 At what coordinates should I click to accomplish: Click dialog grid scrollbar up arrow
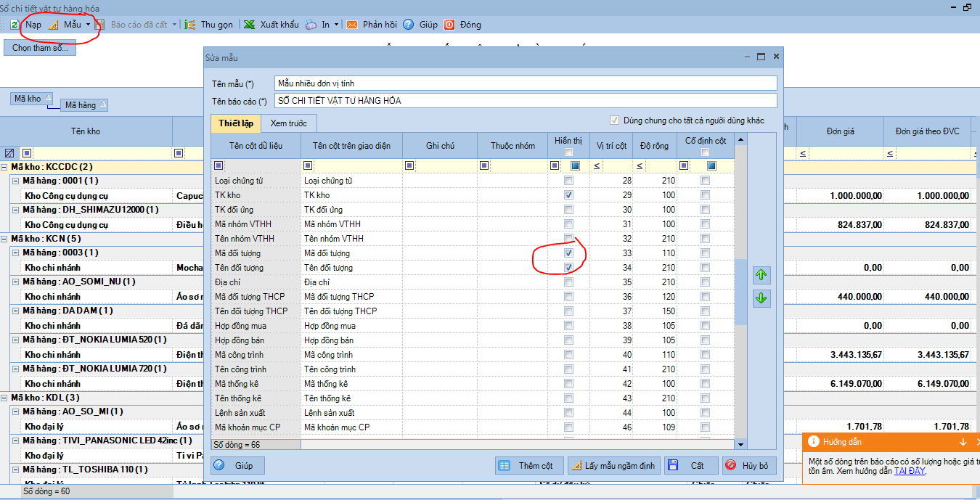click(x=740, y=139)
